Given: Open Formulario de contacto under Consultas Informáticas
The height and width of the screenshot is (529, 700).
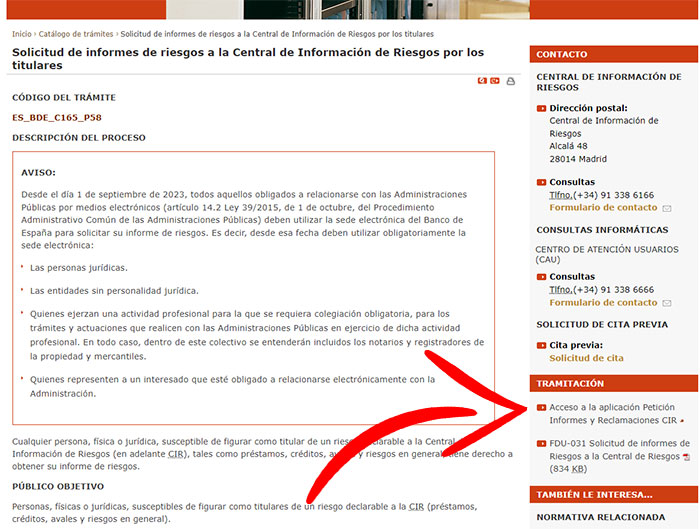Looking at the screenshot, I should point(603,303).
